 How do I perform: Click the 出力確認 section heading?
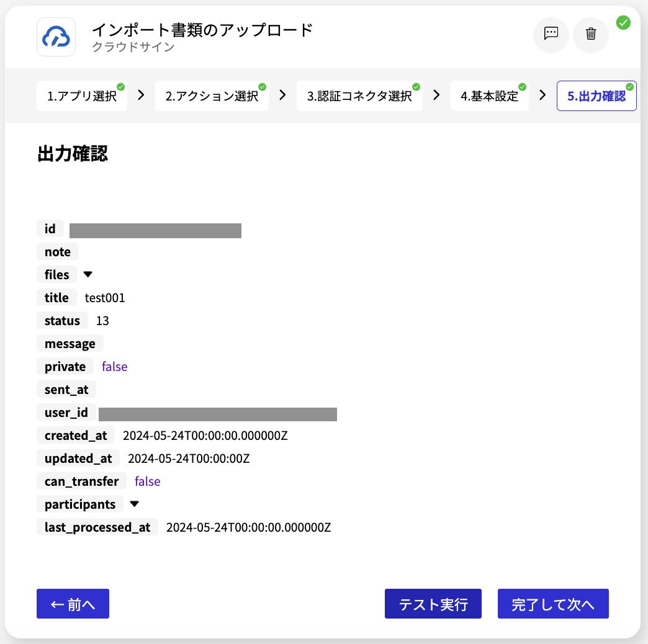point(73,154)
